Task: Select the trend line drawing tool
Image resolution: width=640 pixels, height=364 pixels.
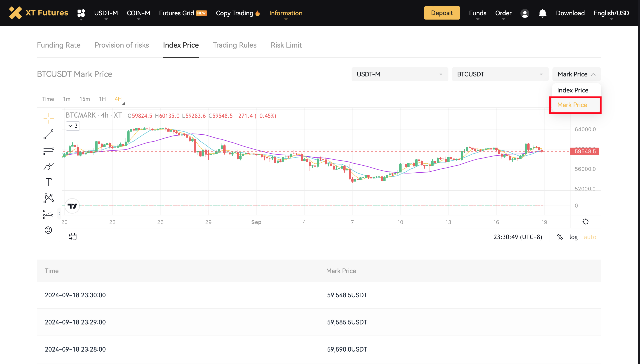Action: 48,134
